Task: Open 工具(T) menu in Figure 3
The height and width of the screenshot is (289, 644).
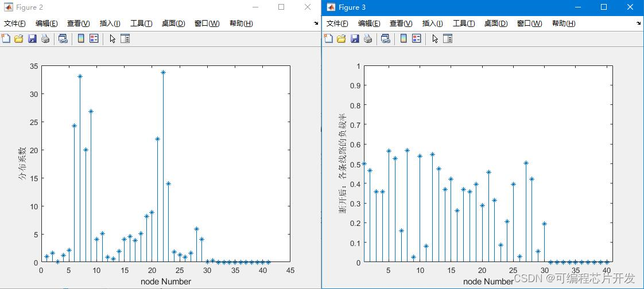Action: pyautogui.click(x=464, y=24)
